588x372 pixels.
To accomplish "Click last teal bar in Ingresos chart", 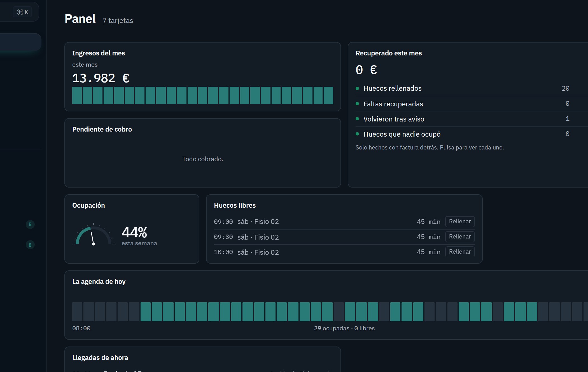I will point(328,95).
